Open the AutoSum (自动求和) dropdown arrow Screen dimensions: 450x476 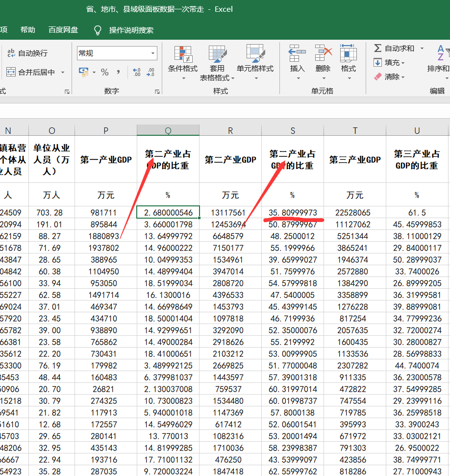pyautogui.click(x=422, y=48)
